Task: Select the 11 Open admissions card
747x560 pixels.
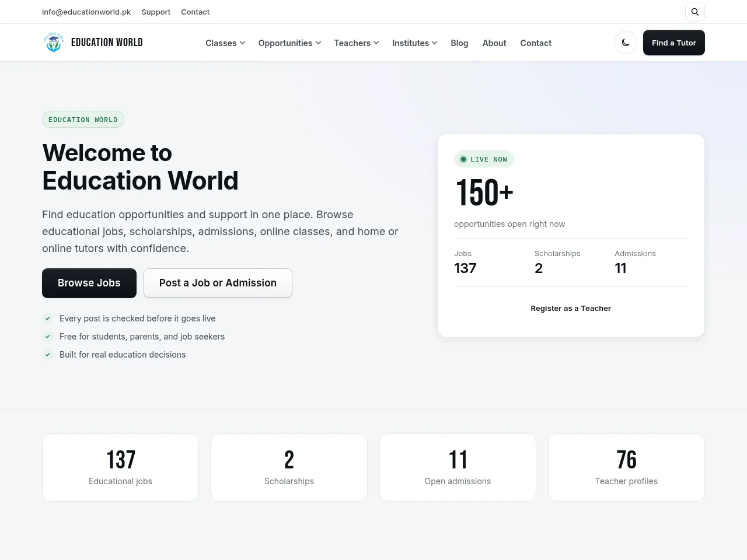Action: [x=458, y=467]
